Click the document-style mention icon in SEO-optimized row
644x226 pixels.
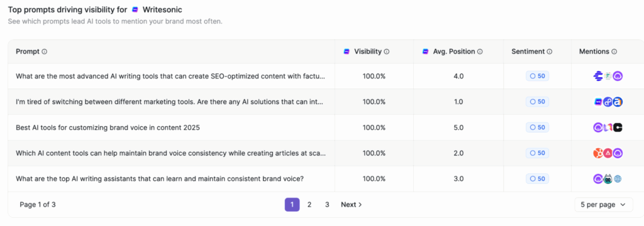pos(608,76)
